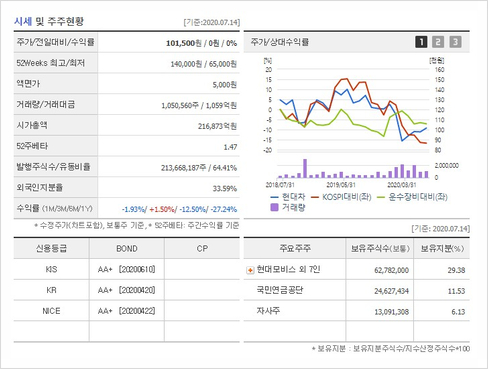488x369 pixels.
Task: Select the KR rating row label
Action: pos(51,290)
